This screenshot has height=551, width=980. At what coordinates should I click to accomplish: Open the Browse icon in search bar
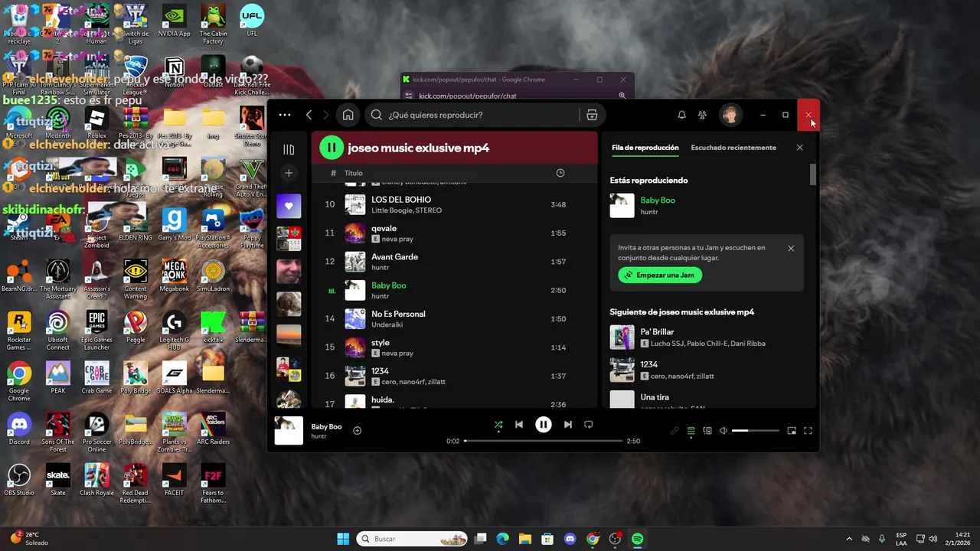click(x=592, y=115)
